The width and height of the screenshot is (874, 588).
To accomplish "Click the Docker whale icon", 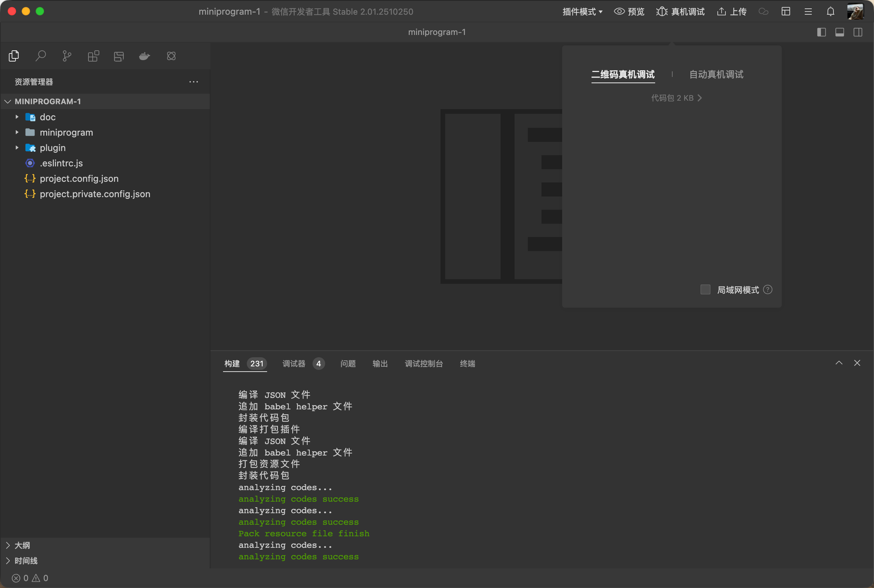I will pos(144,56).
